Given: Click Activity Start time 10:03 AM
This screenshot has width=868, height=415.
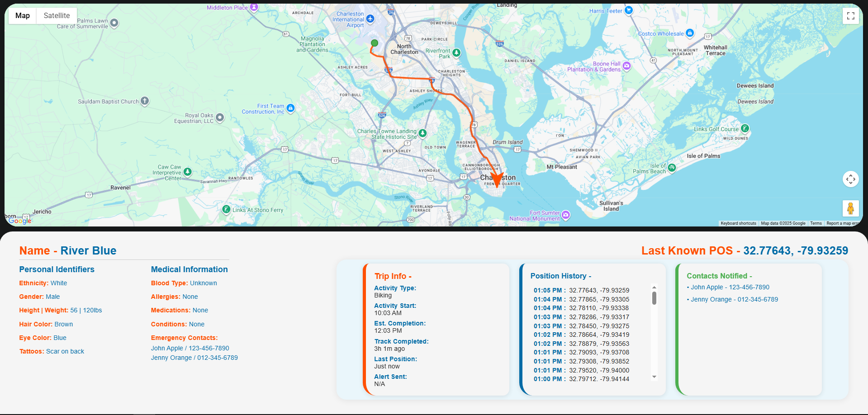Looking at the screenshot, I should point(388,313).
